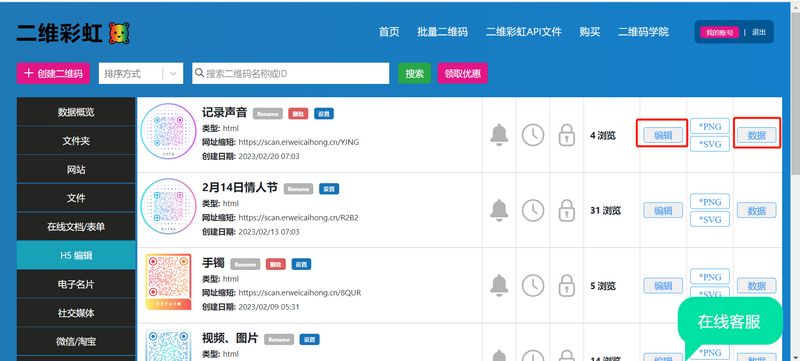This screenshot has height=361, width=800.
Task: Click 数据 button in 2月14日情人节 row
Action: (x=757, y=210)
